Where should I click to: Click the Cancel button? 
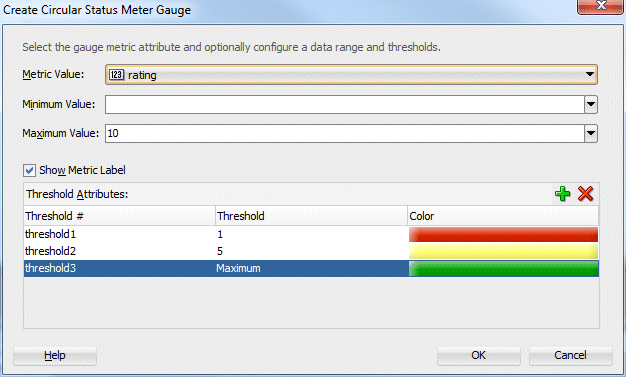tap(571, 355)
